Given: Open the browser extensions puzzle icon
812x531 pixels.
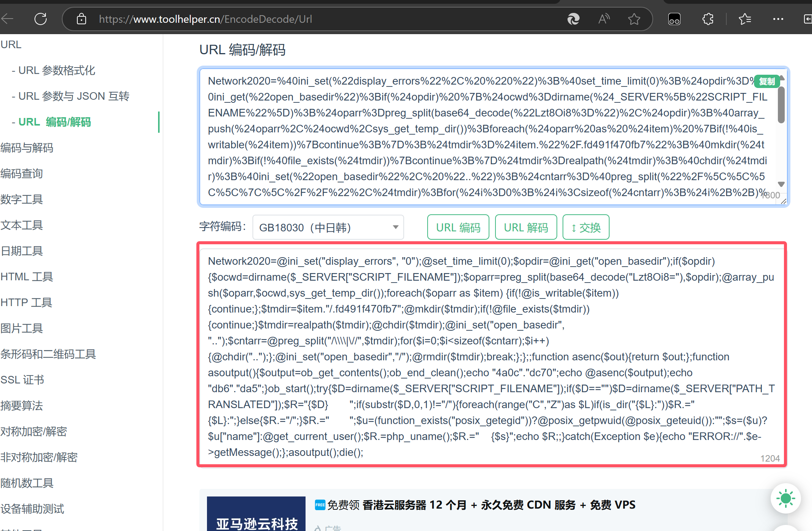Looking at the screenshot, I should click(x=708, y=19).
